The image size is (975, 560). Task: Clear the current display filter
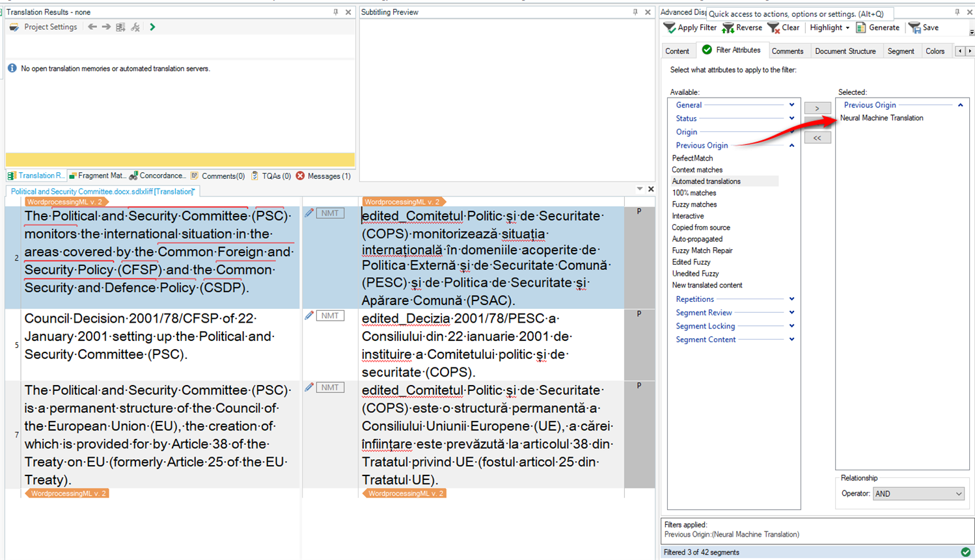tap(784, 28)
